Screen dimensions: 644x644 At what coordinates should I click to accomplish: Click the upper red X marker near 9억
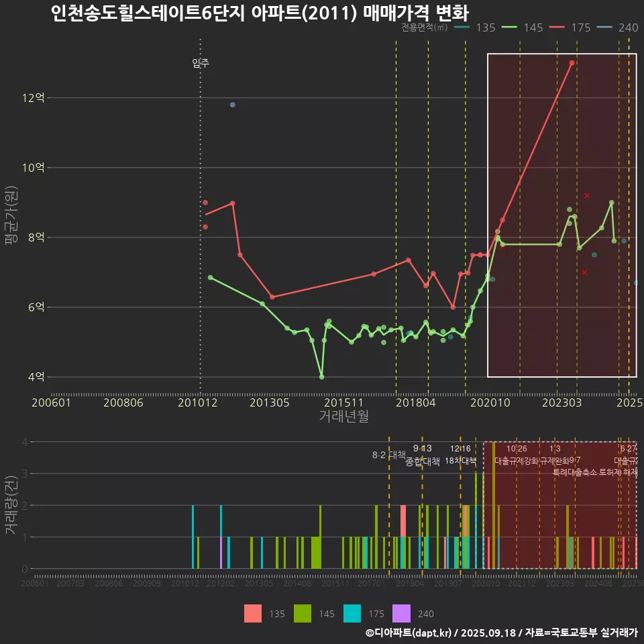pyautogui.click(x=586, y=195)
